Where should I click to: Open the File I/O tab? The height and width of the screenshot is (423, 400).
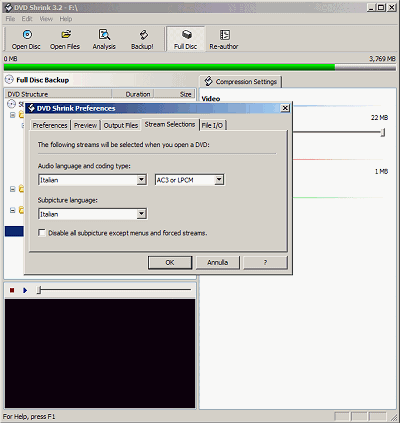pos(212,125)
